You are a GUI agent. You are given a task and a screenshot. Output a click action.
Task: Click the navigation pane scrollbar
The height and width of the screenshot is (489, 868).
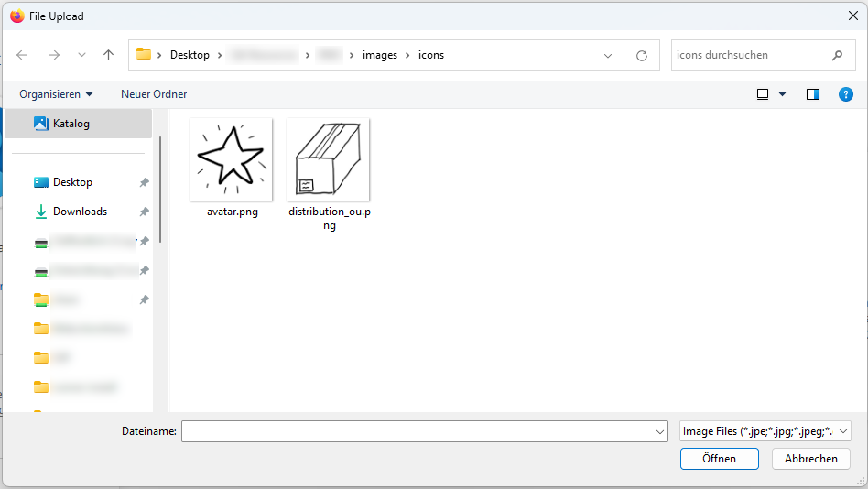[160, 190]
